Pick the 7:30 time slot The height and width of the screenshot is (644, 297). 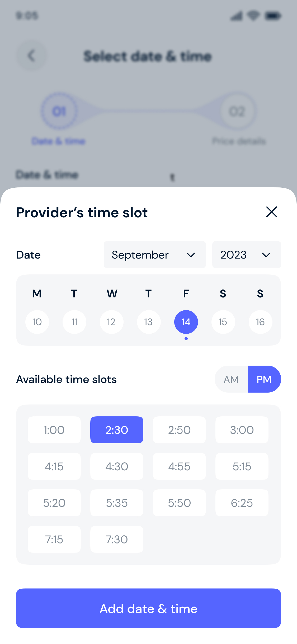117,539
